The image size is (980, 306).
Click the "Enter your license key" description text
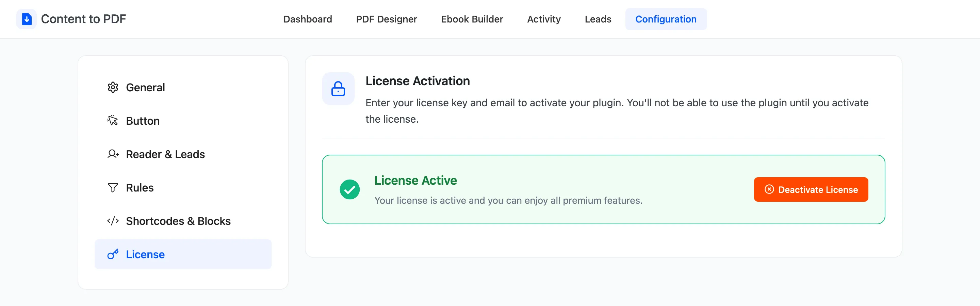(x=617, y=111)
